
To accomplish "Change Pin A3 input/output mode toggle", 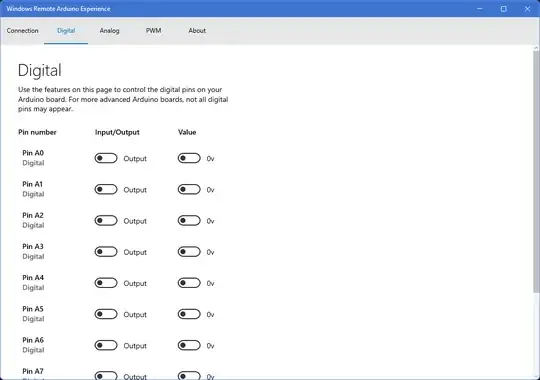I will click(106, 252).
